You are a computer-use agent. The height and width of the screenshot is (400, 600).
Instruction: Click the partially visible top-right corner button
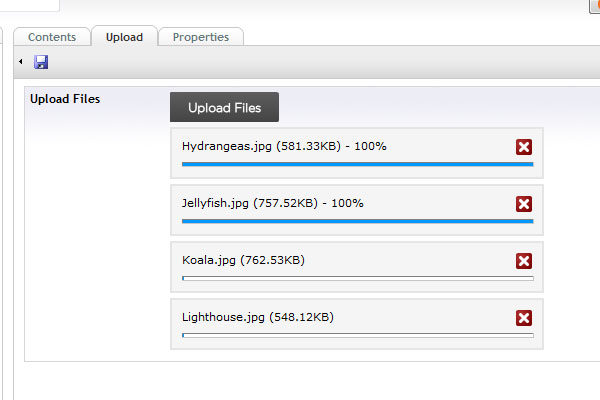pos(595,6)
